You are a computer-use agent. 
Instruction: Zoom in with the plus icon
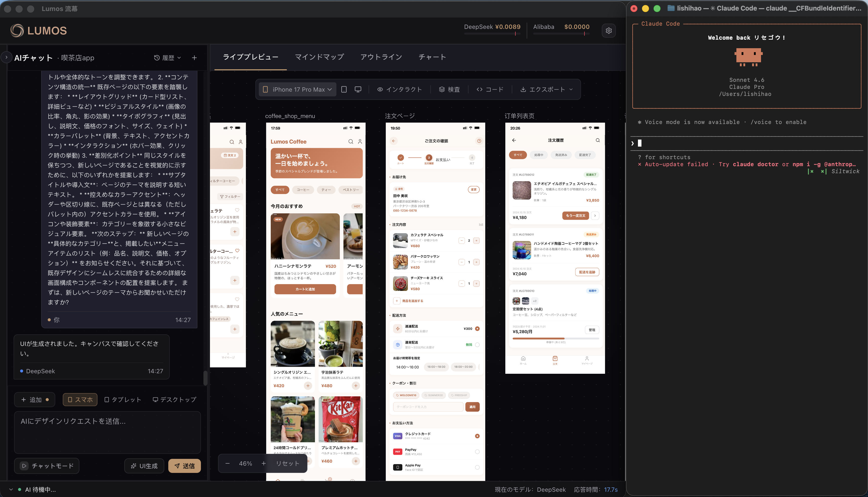pos(264,463)
